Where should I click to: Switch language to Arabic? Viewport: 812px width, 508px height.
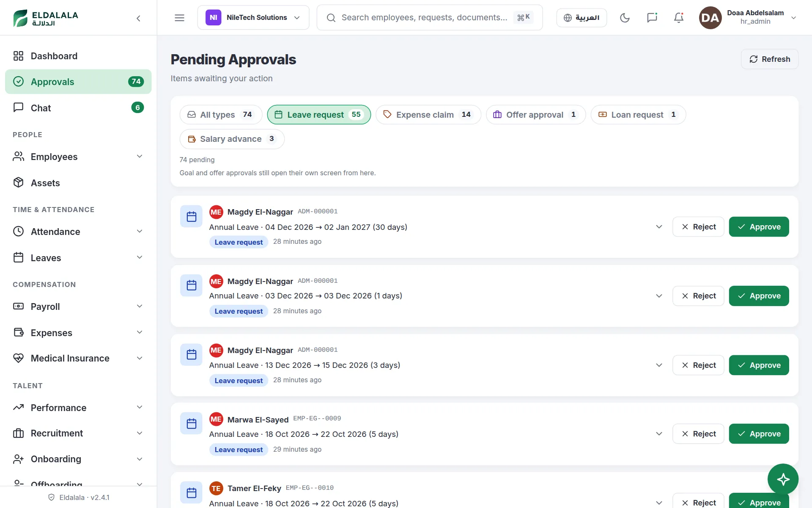coord(582,18)
